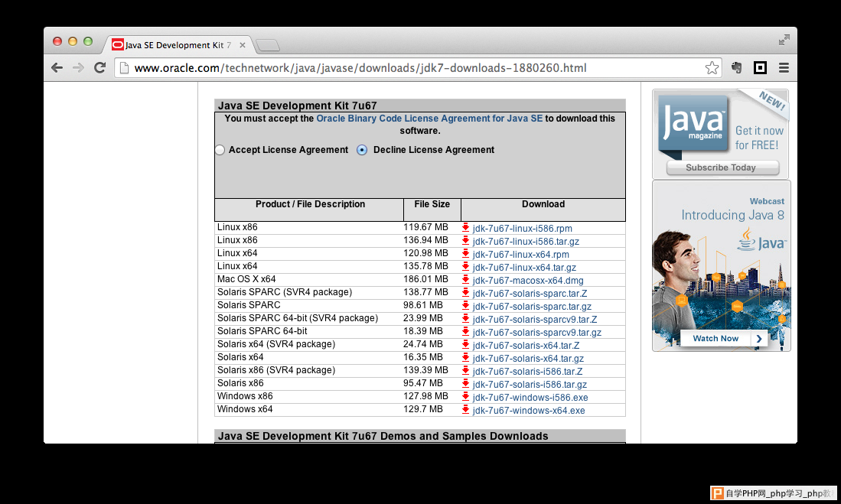Download jdk-7u67-solaris-x64.tar.gz
Screen dimensions: 841x504
coord(528,358)
